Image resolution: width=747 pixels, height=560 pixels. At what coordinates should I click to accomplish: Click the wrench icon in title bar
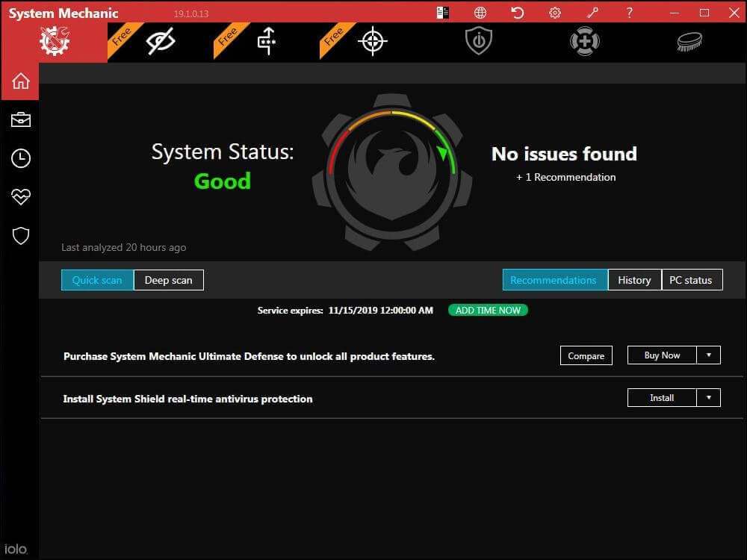coord(592,12)
